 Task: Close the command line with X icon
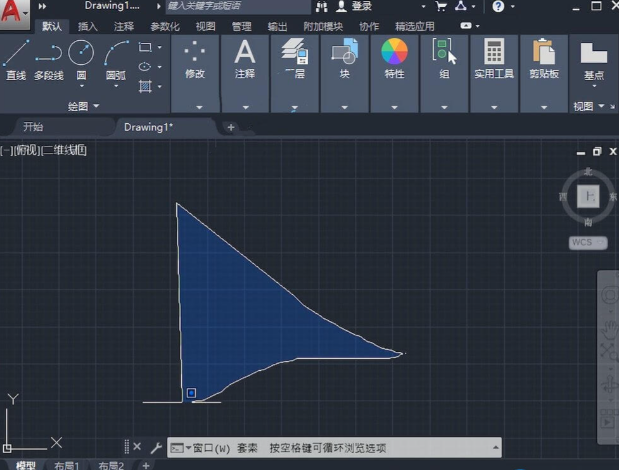point(137,447)
